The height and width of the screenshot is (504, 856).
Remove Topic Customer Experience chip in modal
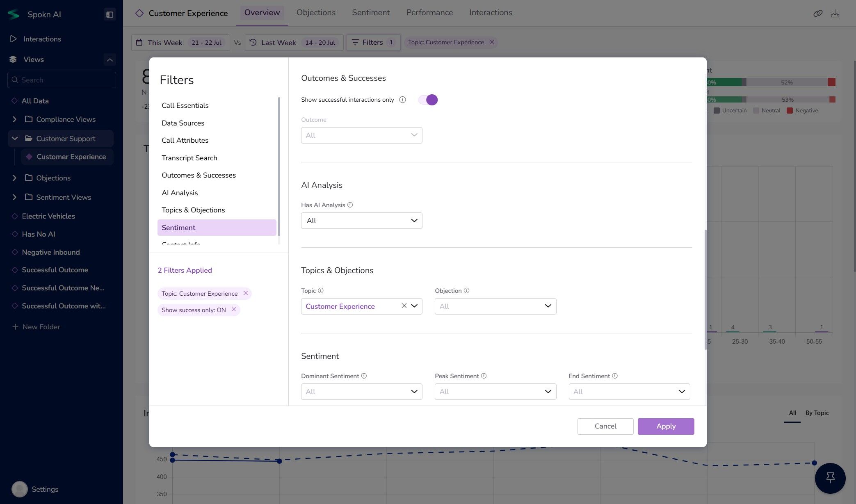[245, 293]
